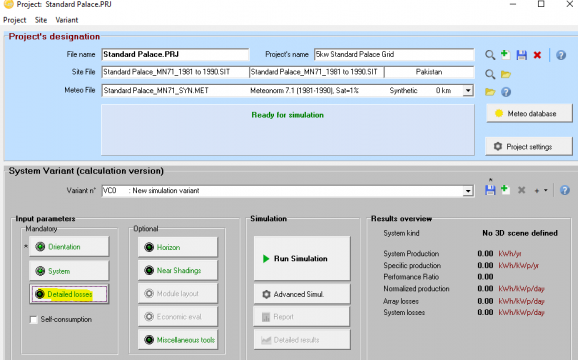Click Run Simulation button
This screenshot has height=360, width=578.
pyautogui.click(x=302, y=258)
